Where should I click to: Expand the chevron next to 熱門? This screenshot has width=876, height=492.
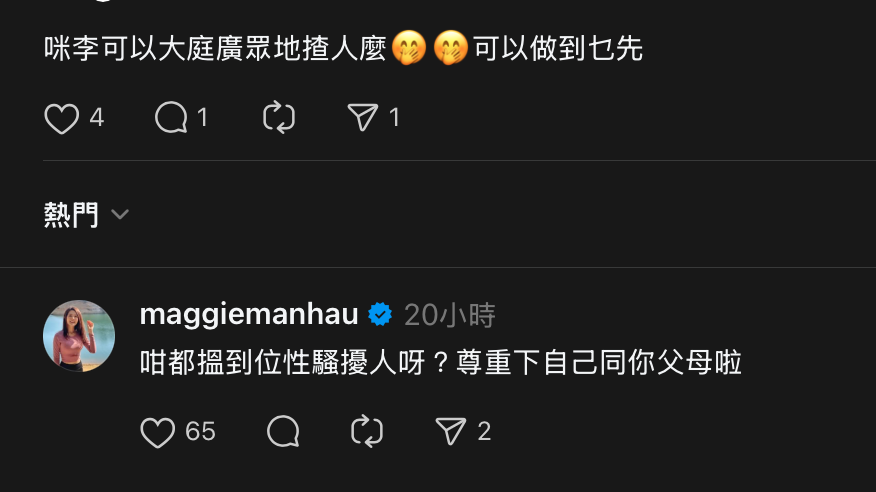coord(120,214)
